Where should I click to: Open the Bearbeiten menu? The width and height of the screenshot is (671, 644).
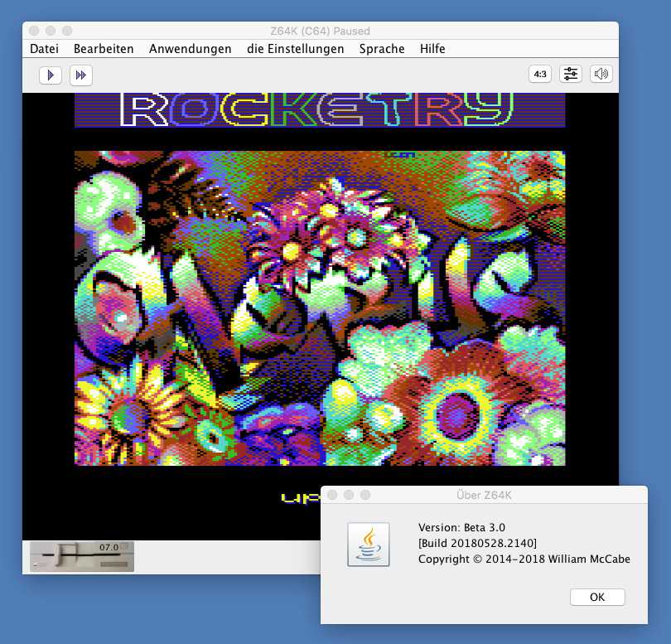pyautogui.click(x=104, y=49)
